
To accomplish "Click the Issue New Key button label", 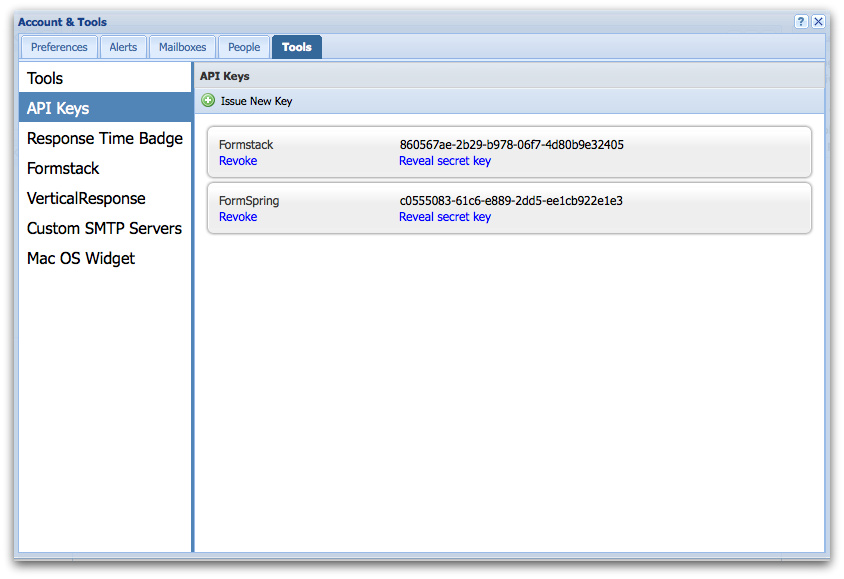I will coord(256,101).
